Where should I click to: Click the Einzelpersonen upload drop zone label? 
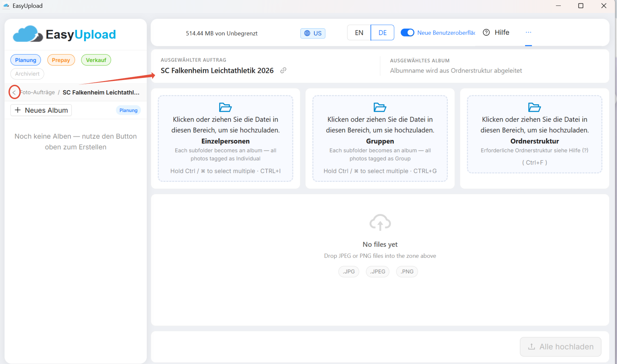click(225, 141)
